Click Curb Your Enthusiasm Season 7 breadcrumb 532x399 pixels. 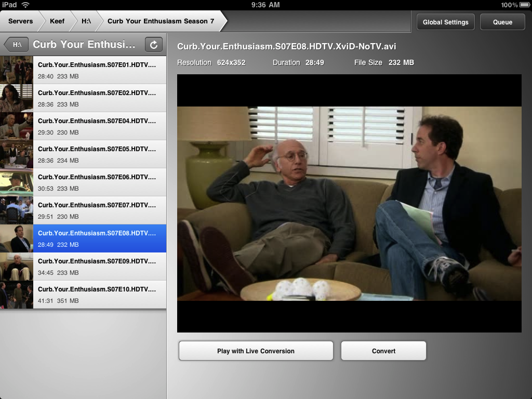161,21
